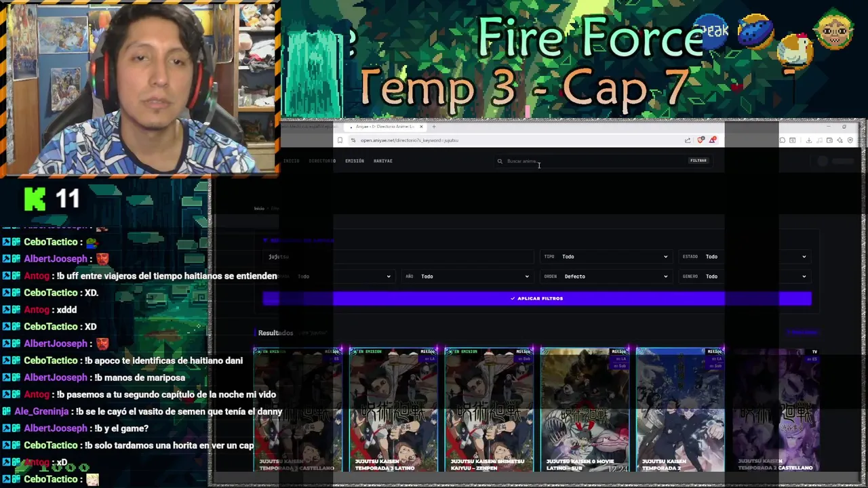Open the share icon in the address bar
Screen dimensions: 868x488
688,140
